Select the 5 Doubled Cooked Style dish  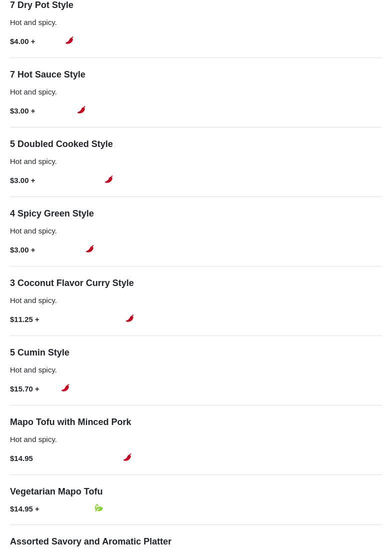tap(61, 144)
